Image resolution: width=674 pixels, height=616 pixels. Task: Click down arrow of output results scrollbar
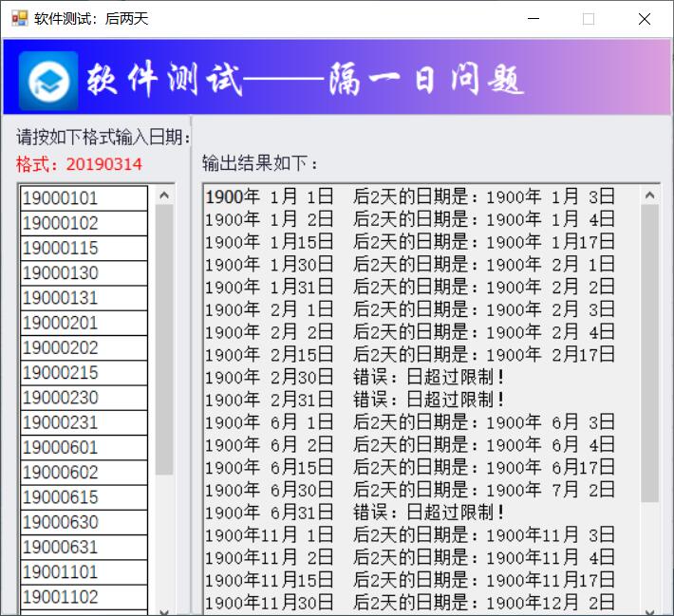[x=650, y=608]
